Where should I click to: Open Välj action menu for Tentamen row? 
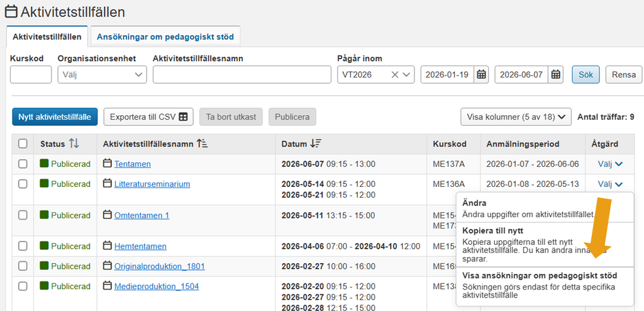[610, 164]
